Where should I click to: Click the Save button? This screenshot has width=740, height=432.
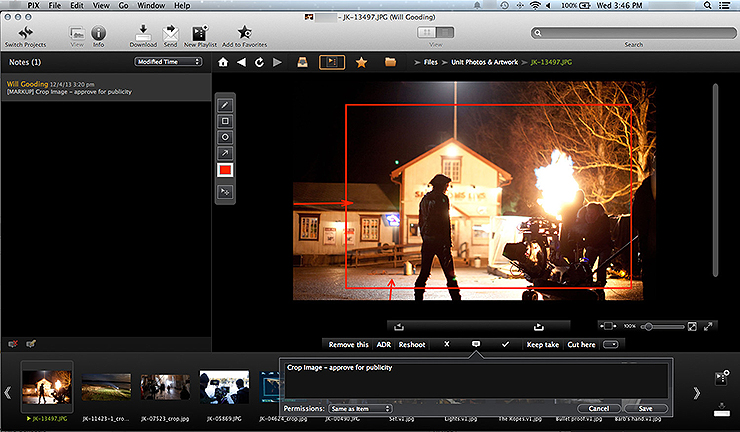(x=645, y=408)
